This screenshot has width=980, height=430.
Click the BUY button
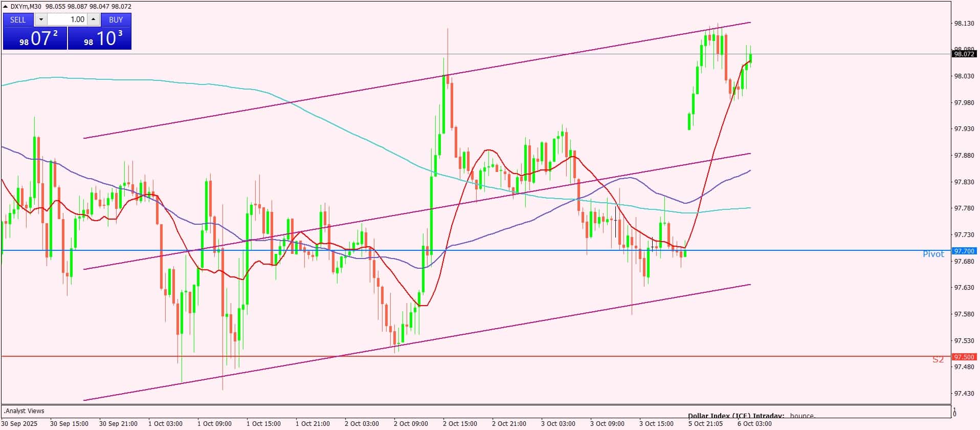(x=116, y=19)
